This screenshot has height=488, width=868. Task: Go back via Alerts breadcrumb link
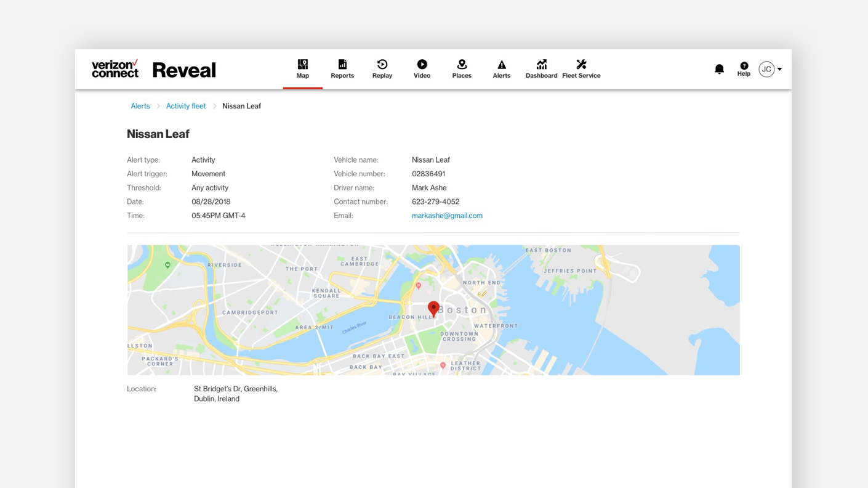pyautogui.click(x=140, y=106)
